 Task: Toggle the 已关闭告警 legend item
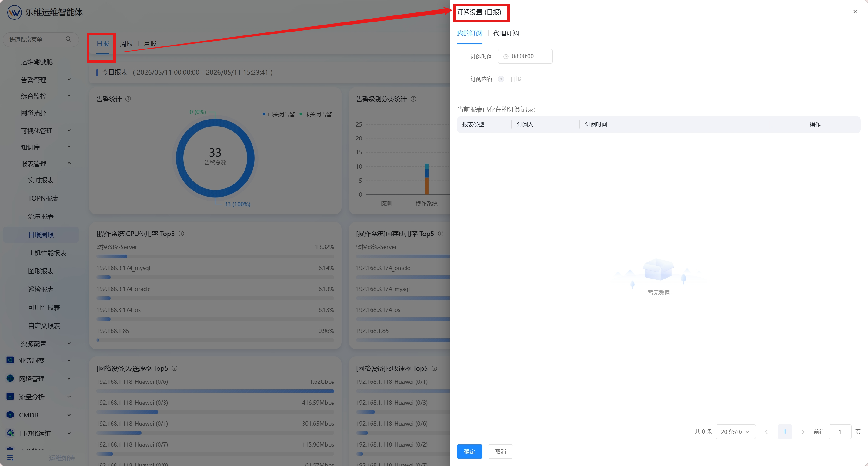(x=279, y=114)
